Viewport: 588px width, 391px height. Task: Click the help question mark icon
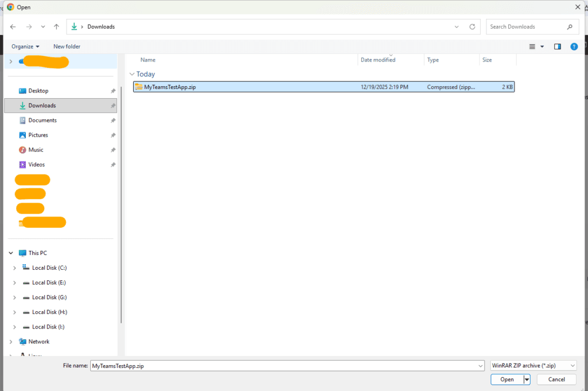[574, 47]
